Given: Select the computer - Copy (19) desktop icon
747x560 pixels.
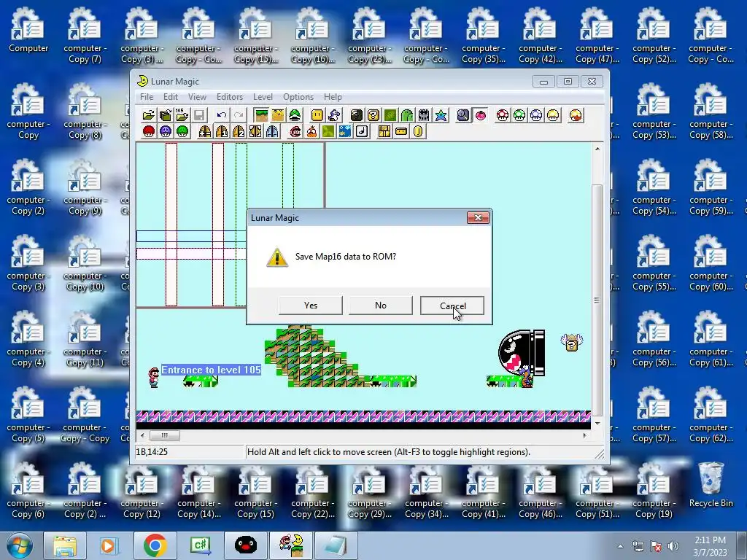Looking at the screenshot, I should [654, 490].
